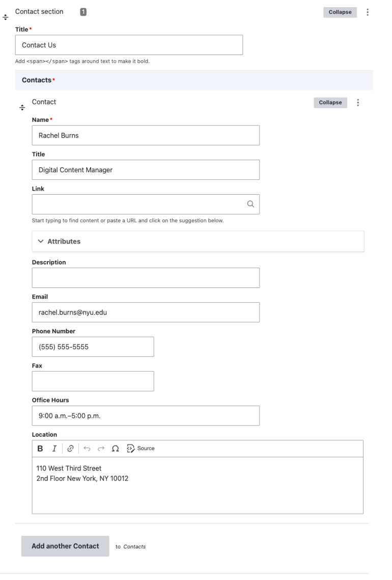The height and width of the screenshot is (580, 392).
Task: Focus the empty Fax field
Action: pos(93,381)
